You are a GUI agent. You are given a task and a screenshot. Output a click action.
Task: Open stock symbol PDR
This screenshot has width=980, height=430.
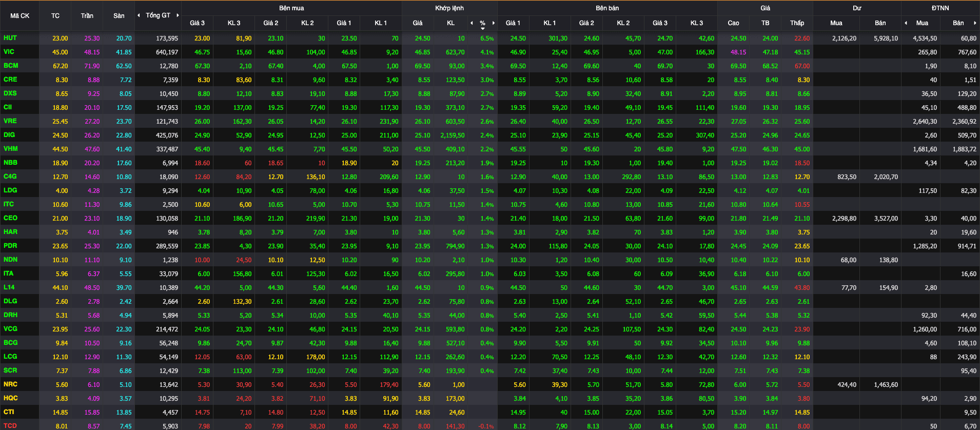tap(10, 246)
